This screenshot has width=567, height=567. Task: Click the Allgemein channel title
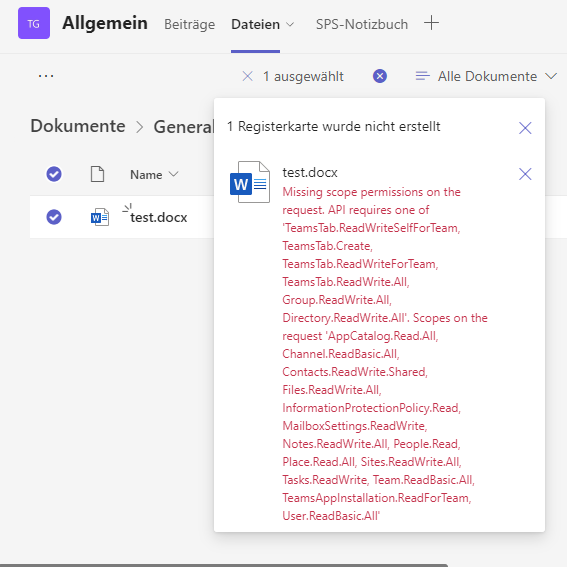(105, 24)
